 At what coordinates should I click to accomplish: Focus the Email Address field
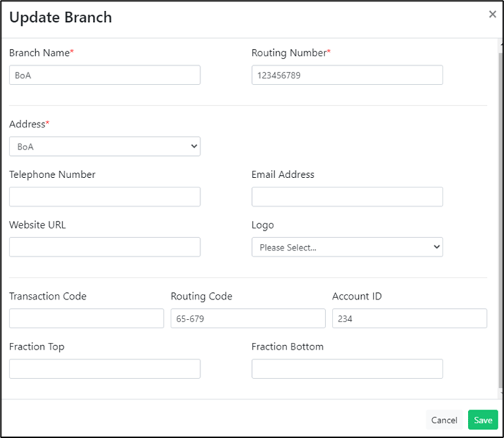(347, 197)
